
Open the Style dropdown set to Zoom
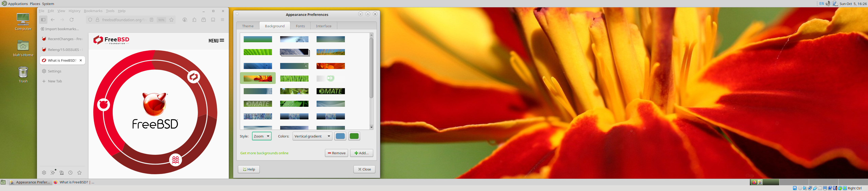point(262,136)
